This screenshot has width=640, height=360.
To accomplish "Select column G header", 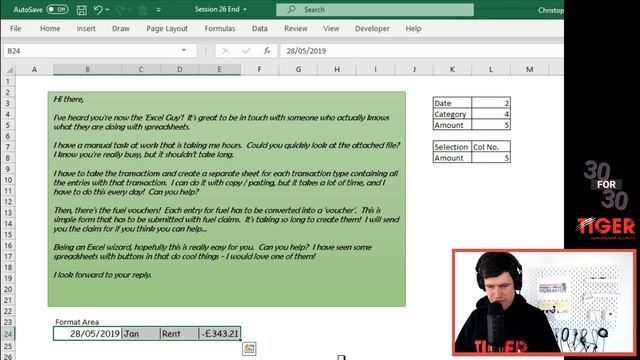I will (298, 70).
